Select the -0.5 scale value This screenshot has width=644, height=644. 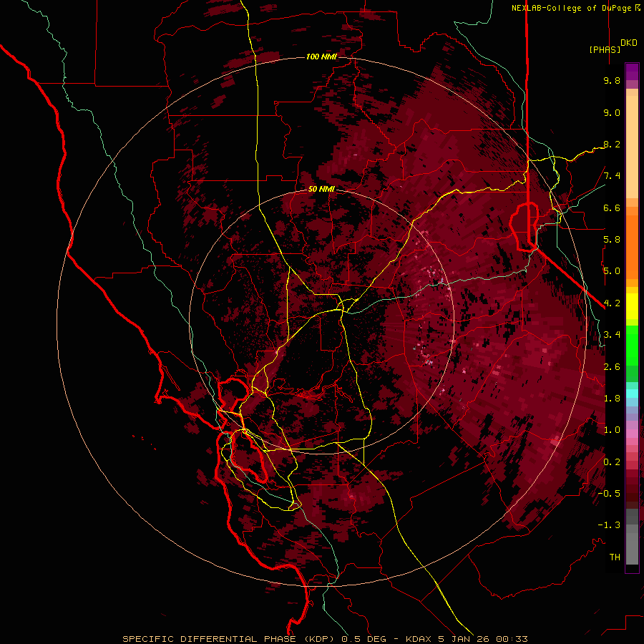pyautogui.click(x=609, y=494)
